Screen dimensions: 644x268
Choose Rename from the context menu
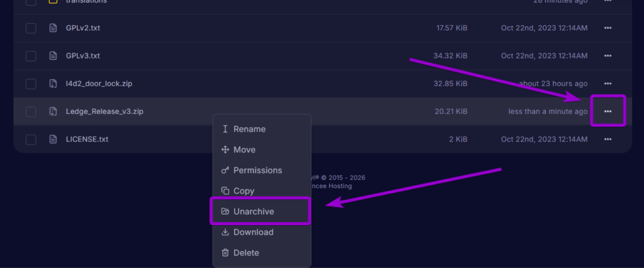(262, 129)
